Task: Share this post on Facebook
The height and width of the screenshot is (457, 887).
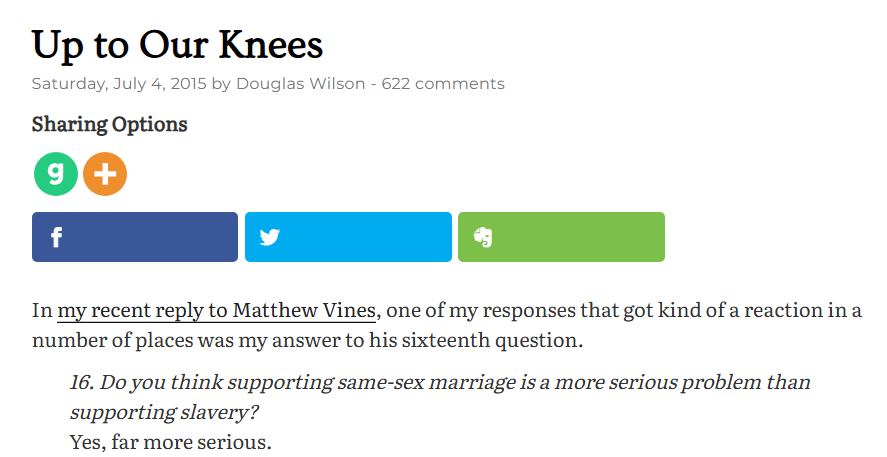Action: click(x=135, y=237)
